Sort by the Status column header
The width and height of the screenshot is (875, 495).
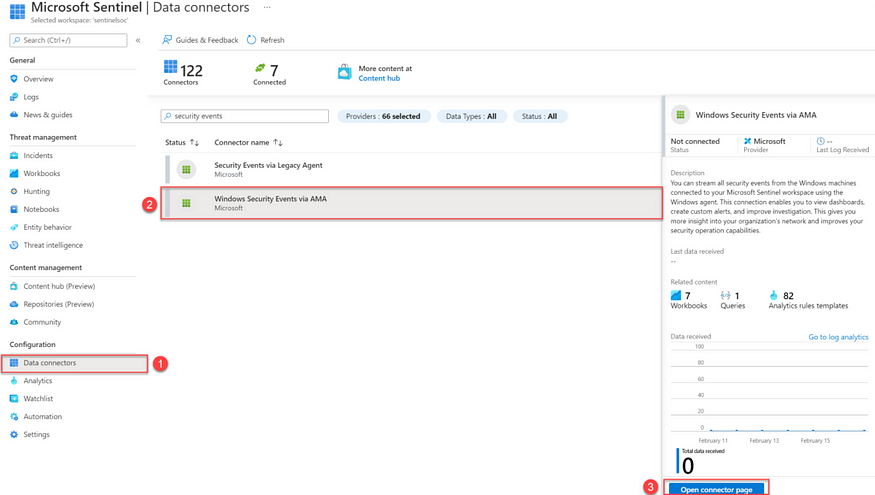tap(182, 142)
